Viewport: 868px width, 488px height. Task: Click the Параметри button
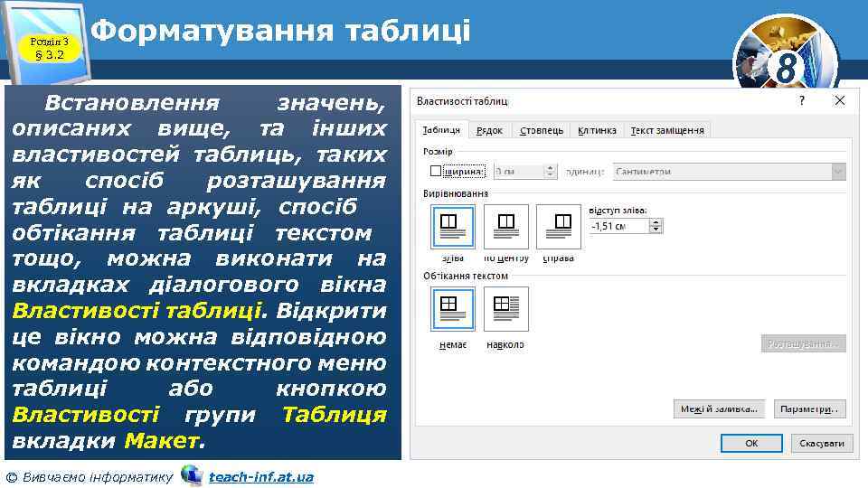pyautogui.click(x=809, y=408)
